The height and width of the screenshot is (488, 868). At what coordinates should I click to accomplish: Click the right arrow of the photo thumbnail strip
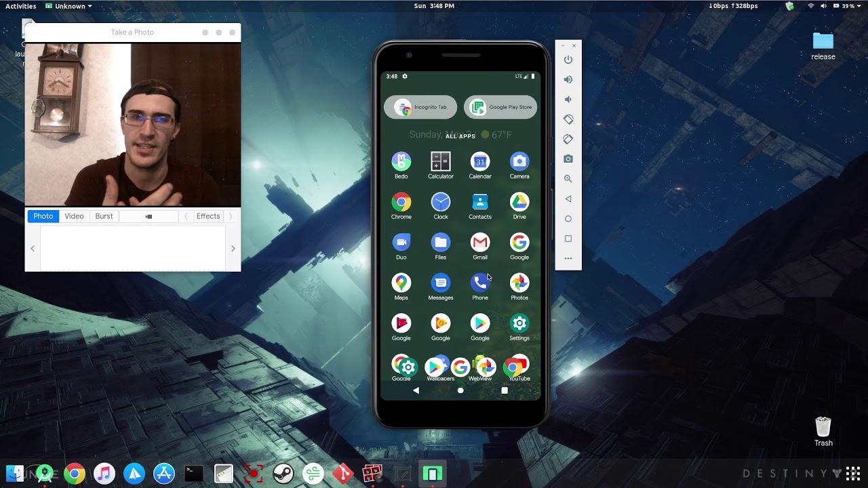[233, 249]
